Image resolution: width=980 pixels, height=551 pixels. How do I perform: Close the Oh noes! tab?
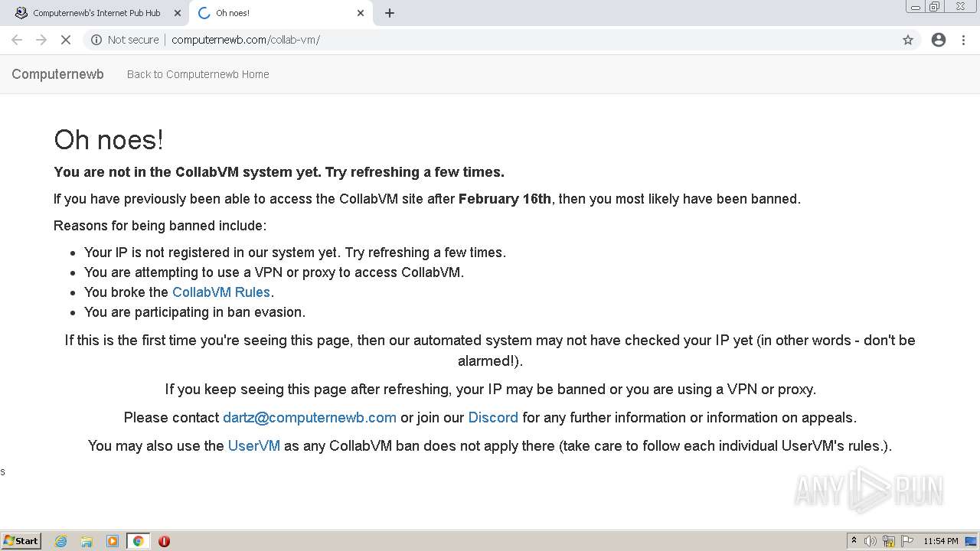(x=361, y=13)
